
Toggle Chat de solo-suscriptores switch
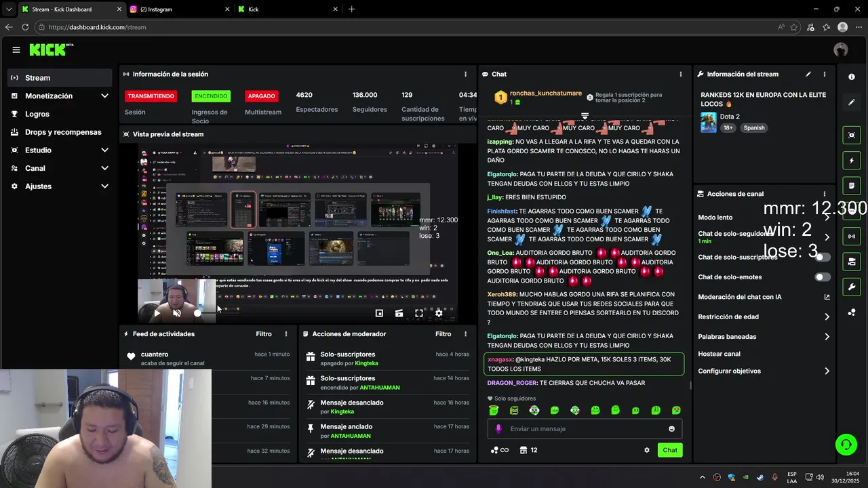coord(822,258)
